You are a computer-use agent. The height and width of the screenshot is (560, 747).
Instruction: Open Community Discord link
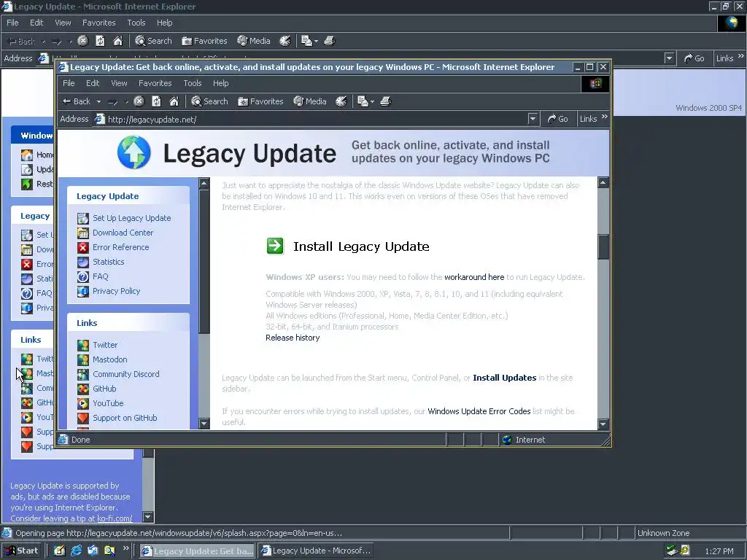coord(125,374)
